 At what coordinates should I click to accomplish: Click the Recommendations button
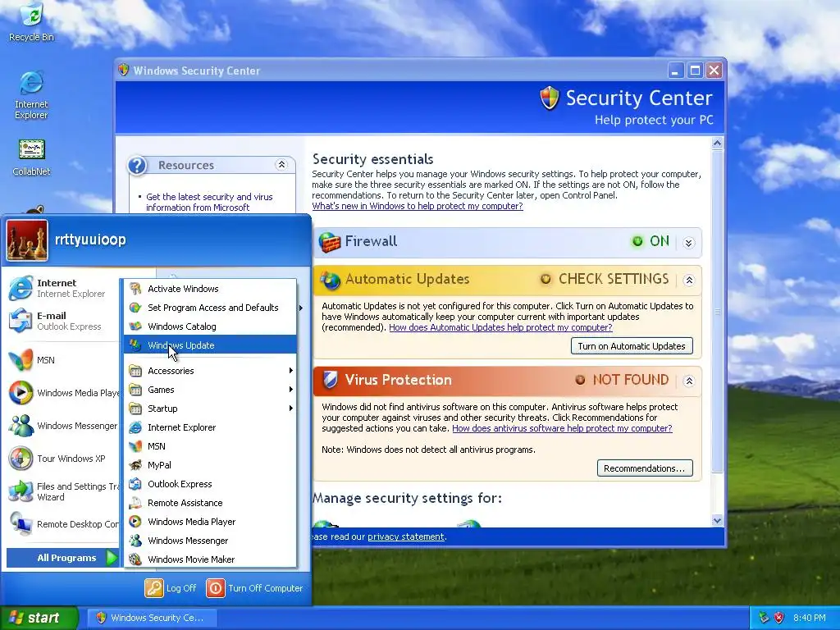[x=645, y=468]
